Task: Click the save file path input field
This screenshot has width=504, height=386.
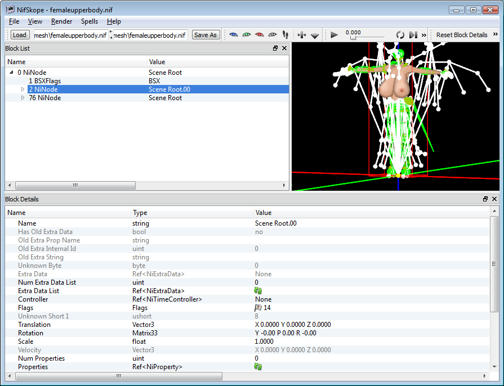Action: point(150,35)
